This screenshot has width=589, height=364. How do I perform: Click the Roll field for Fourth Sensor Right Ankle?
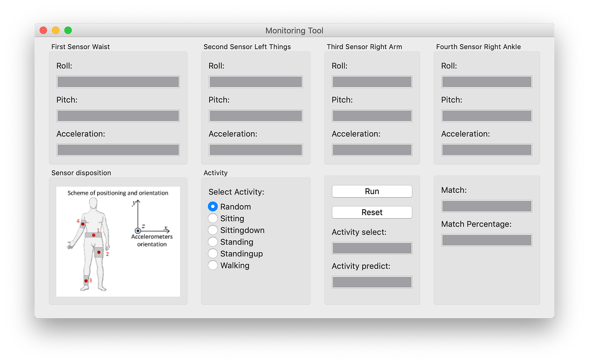(x=486, y=82)
